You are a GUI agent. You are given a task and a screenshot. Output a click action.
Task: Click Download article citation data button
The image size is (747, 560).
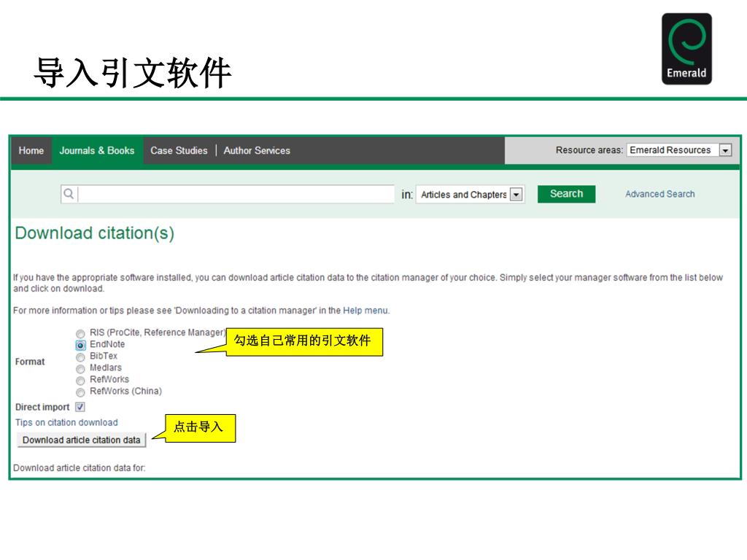[82, 440]
